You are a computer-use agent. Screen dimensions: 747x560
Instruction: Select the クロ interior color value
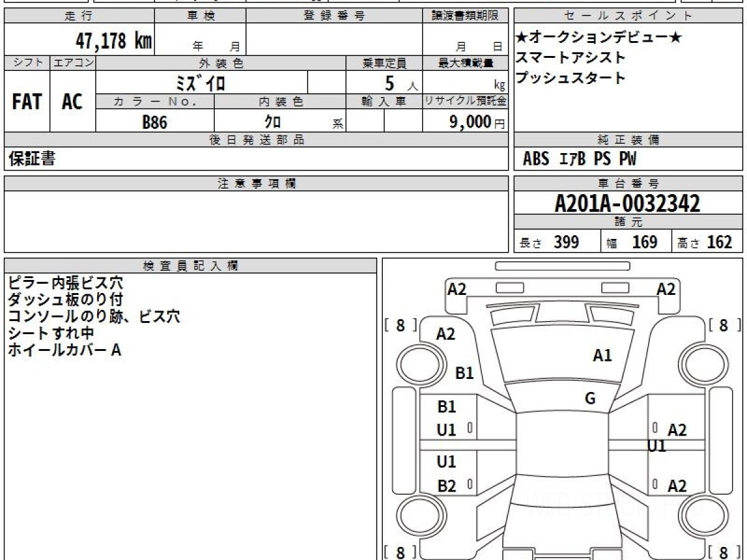(x=273, y=122)
